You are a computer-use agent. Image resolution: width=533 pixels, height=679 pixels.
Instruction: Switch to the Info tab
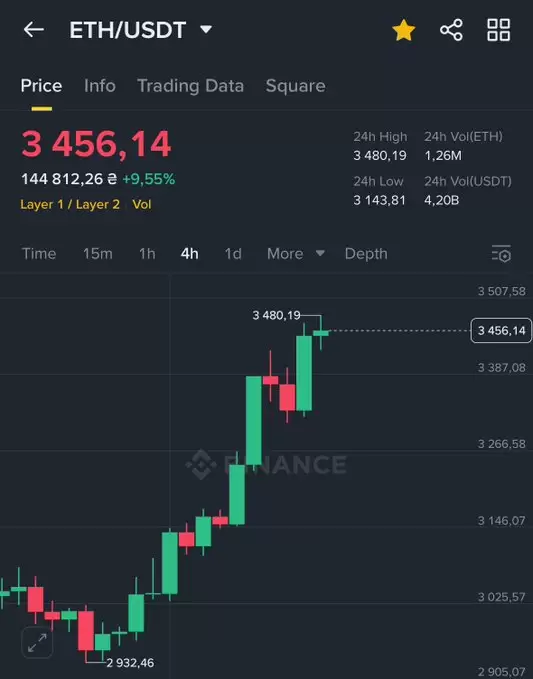tap(100, 86)
